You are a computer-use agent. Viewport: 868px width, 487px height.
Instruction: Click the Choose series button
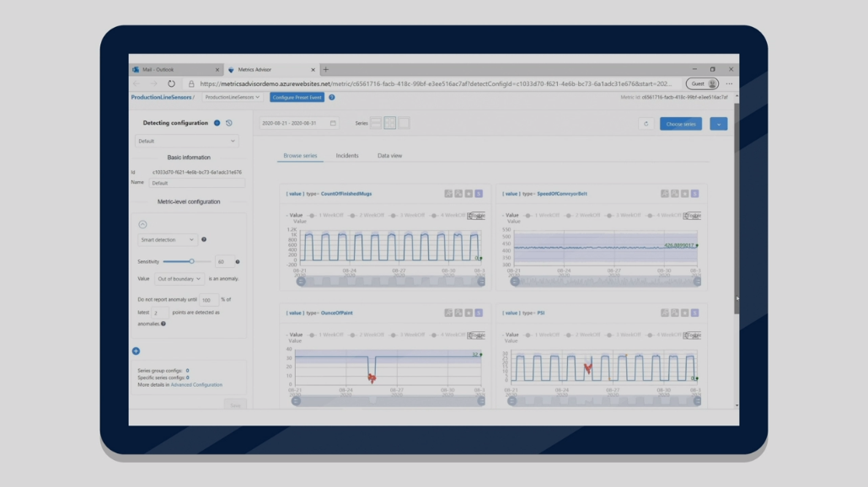tap(680, 124)
